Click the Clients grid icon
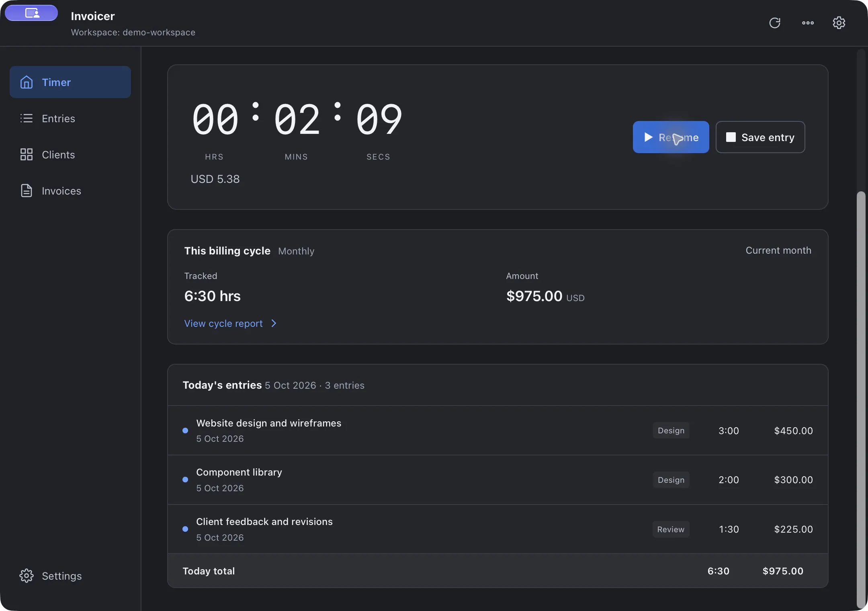 [27, 154]
